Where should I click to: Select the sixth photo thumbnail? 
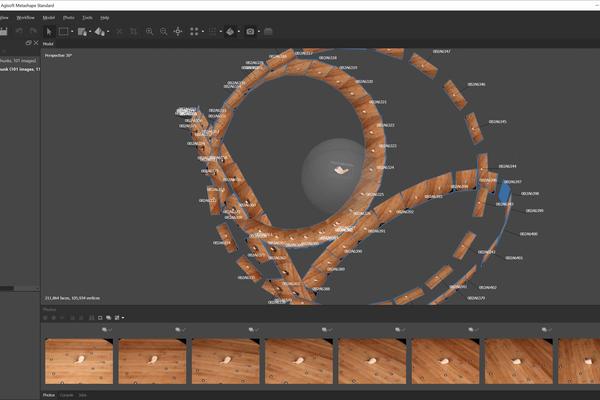[x=445, y=361]
